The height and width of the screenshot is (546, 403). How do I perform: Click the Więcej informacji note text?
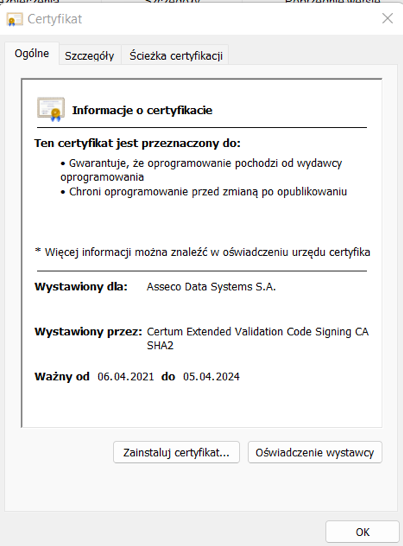[203, 252]
